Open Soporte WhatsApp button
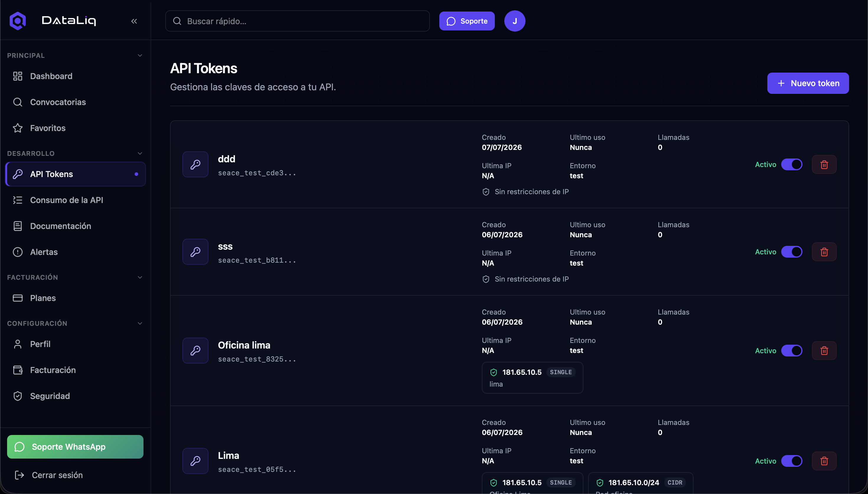The width and height of the screenshot is (868, 494). [75, 446]
